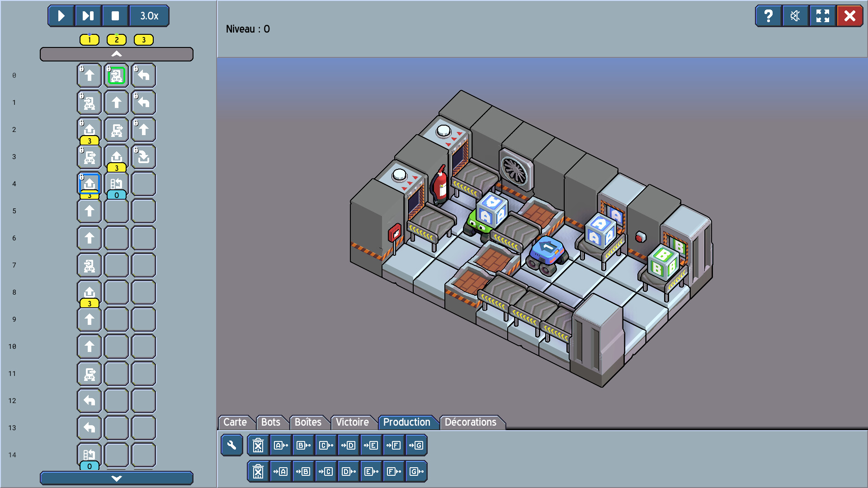Toggle fullscreen mode
Screen dimensions: 868x488
click(822, 16)
